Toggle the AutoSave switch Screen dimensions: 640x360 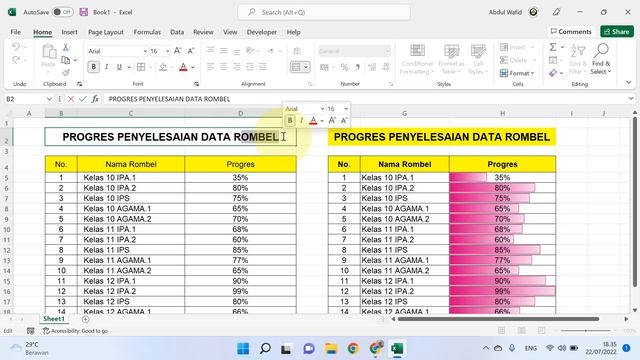(63, 12)
